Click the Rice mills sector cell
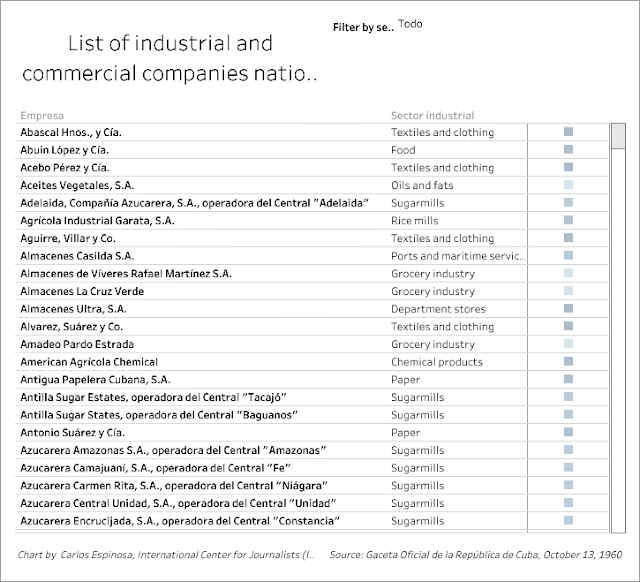The image size is (640, 582). 414,220
